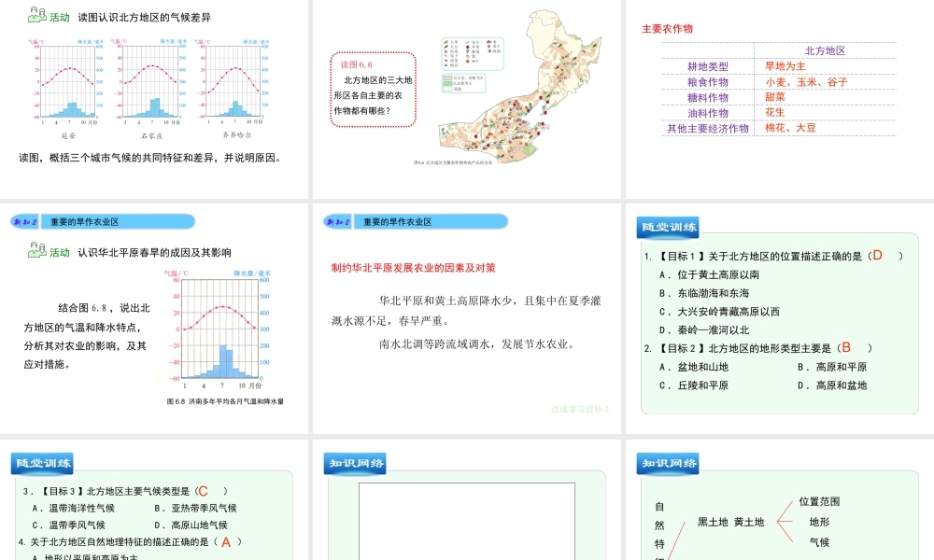
Task: Click the dashed 读图6.6 question box
Action: [373, 90]
